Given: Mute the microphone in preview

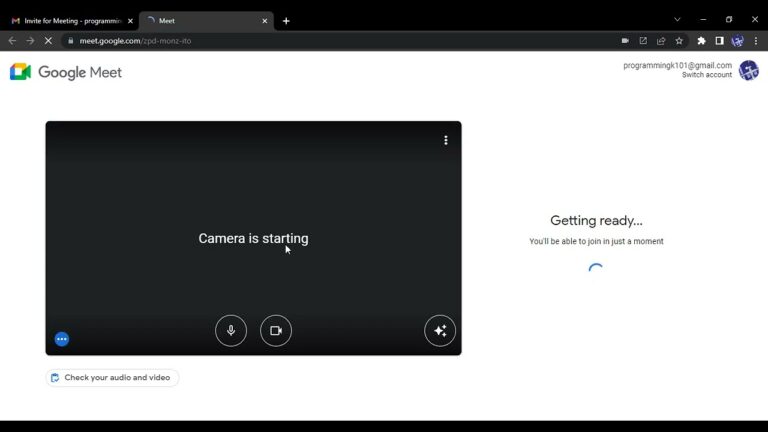Looking at the screenshot, I should coord(231,331).
